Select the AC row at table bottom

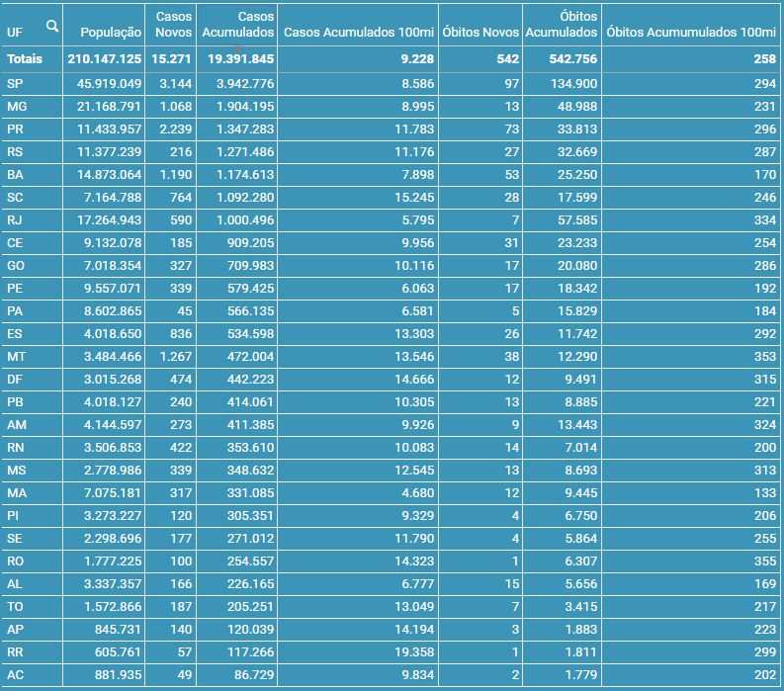(15, 675)
